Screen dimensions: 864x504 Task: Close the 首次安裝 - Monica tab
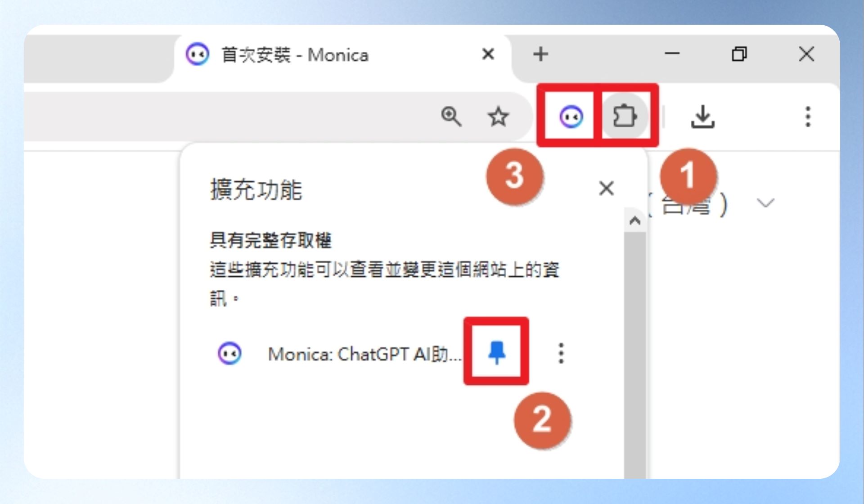[x=488, y=54]
